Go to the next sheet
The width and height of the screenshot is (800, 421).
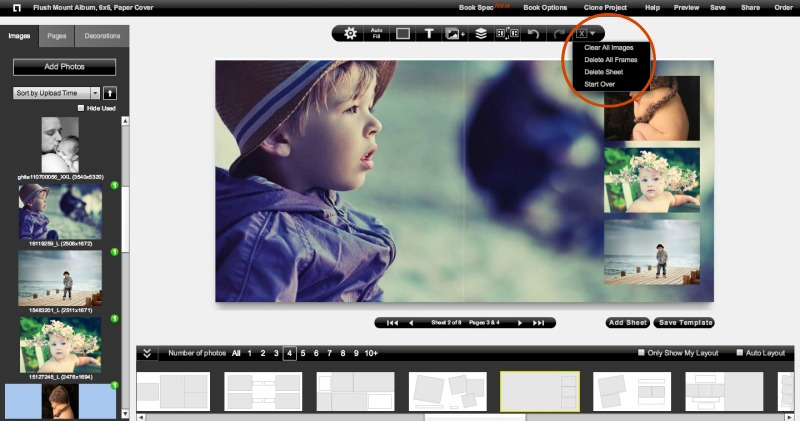519,323
